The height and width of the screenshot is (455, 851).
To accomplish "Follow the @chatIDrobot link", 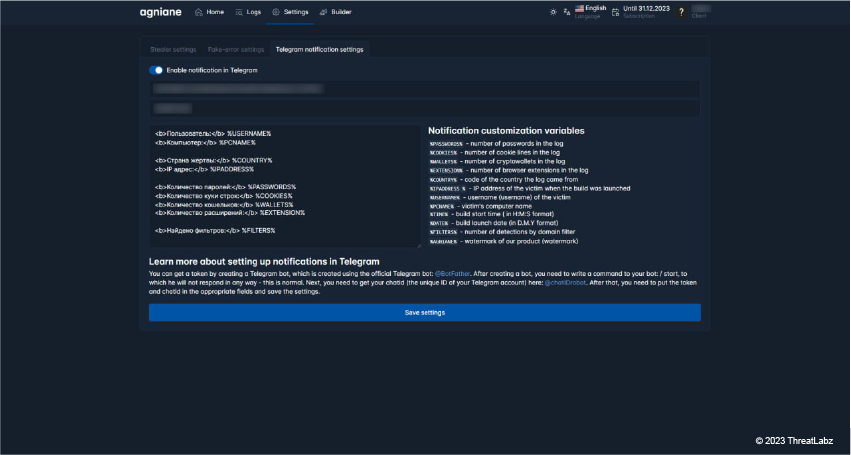I will (x=565, y=281).
